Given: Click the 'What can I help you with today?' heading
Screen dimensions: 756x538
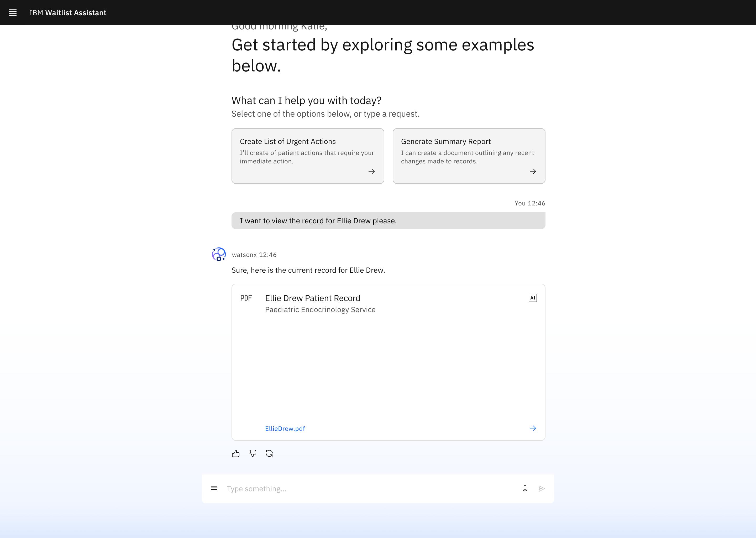Looking at the screenshot, I should click(307, 100).
